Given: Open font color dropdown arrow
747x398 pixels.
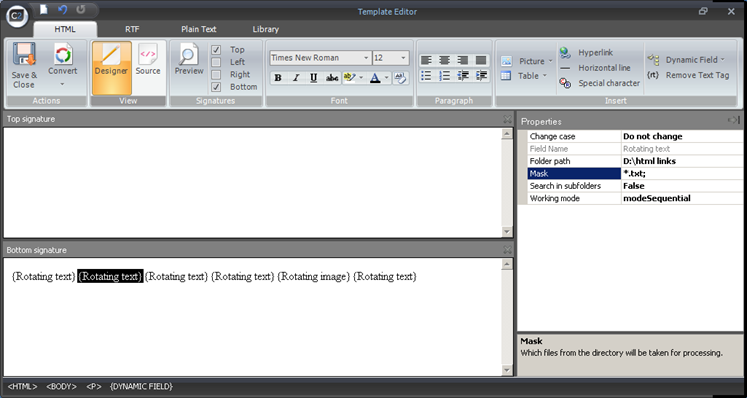Looking at the screenshot, I should (386, 78).
